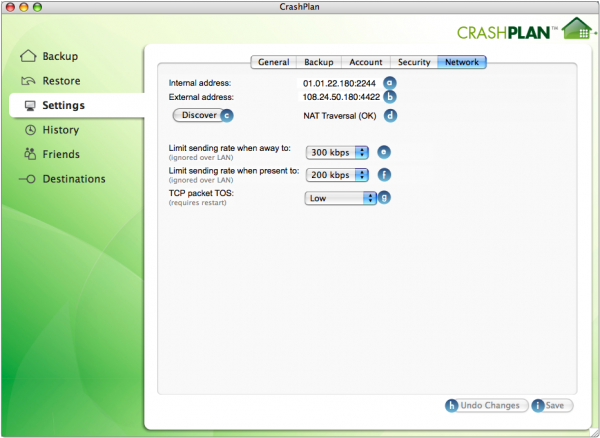Select the Network settings tab
Image resolution: width=600 pixels, height=438 pixels.
pos(462,62)
